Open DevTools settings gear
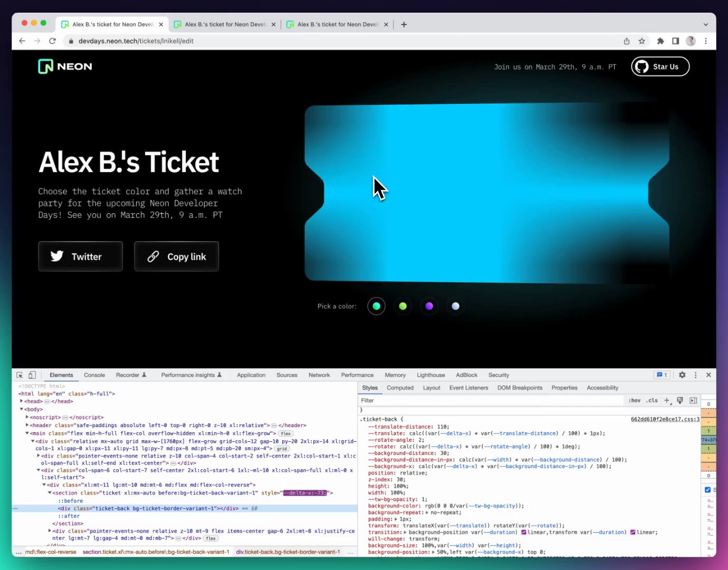Screen dimensions: 728x570 [x=682, y=375]
